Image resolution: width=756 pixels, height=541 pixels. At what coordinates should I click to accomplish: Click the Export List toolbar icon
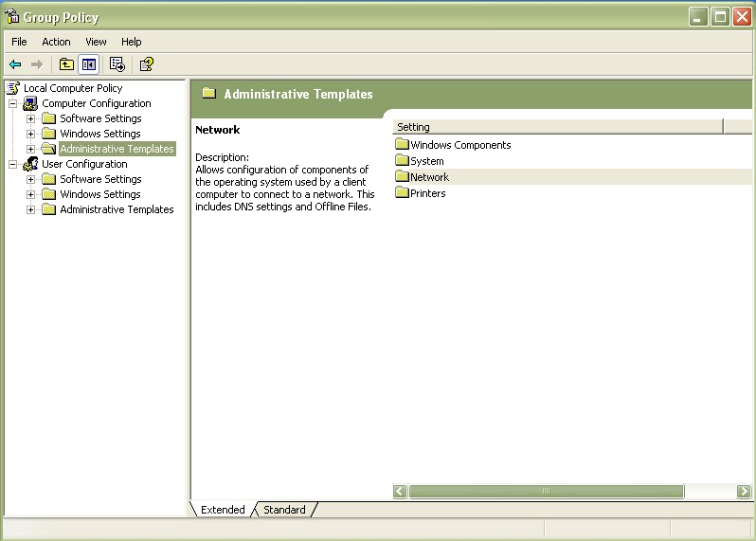click(x=117, y=64)
